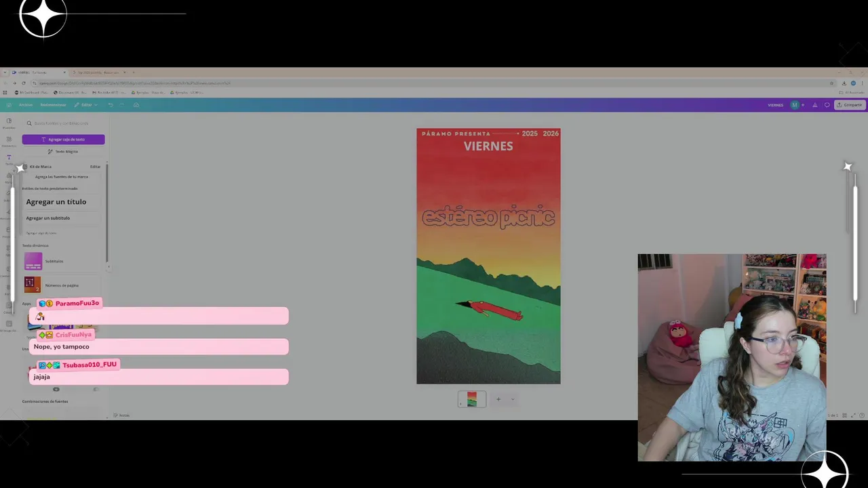Open the M user avatar
The image size is (868, 488).
click(795, 105)
